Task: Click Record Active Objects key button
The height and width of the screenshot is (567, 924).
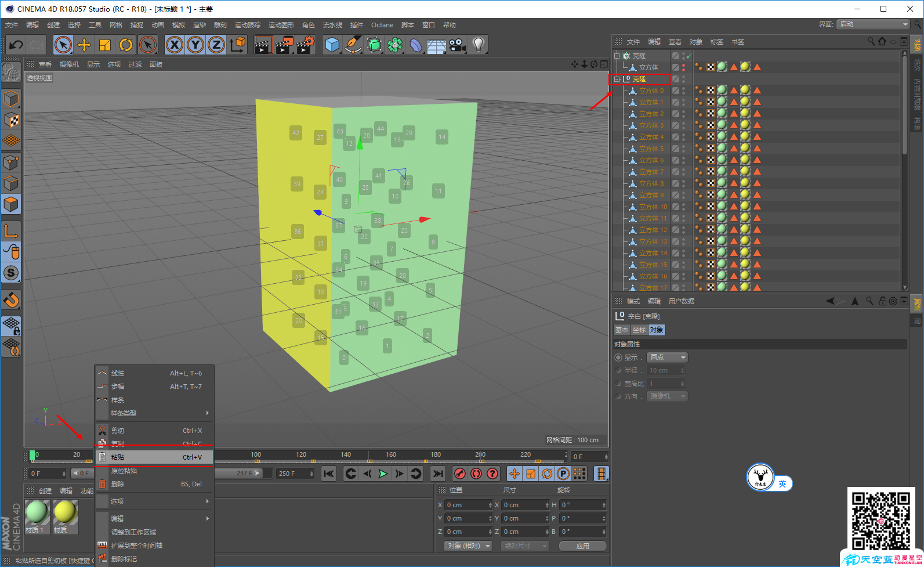Action: (x=460, y=474)
